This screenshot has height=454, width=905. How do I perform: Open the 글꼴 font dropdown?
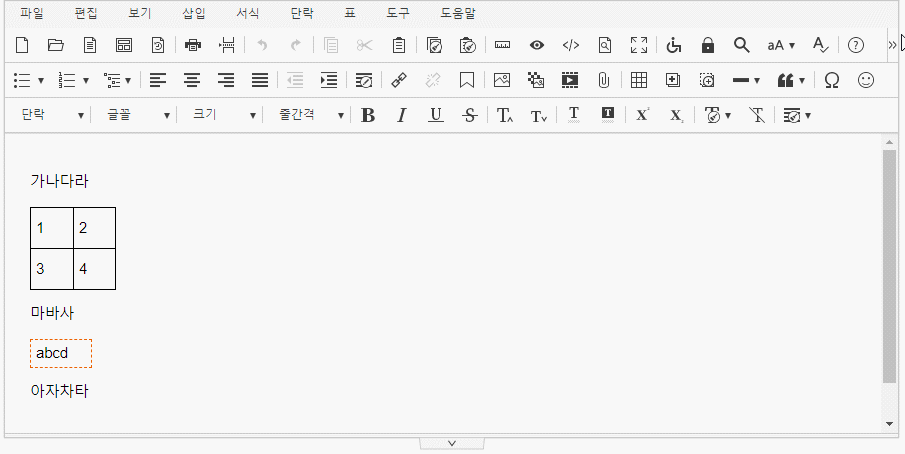pyautogui.click(x=138, y=115)
